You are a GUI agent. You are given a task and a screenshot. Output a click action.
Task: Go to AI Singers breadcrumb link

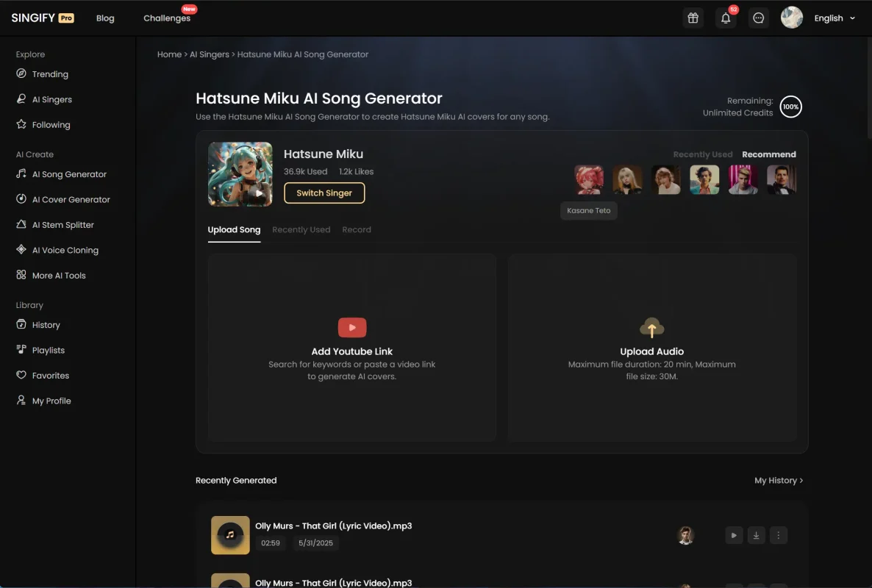pyautogui.click(x=210, y=54)
